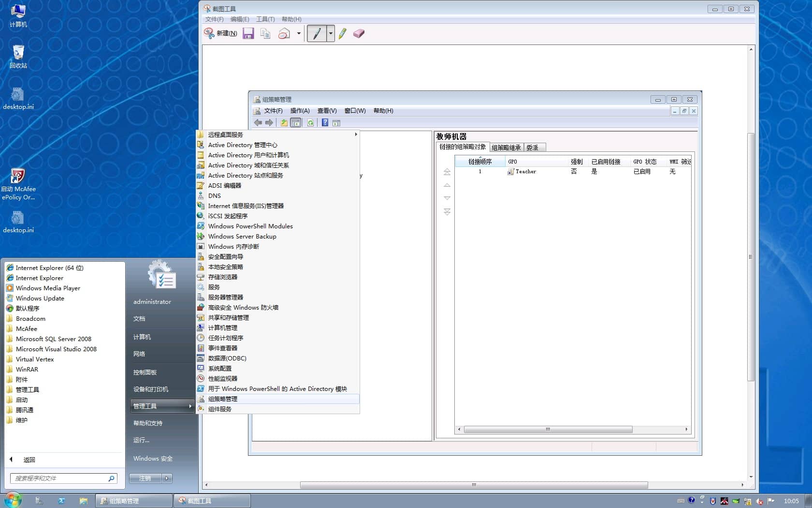Select the pink eraser tool
Viewport: 812px width, 508px height.
tap(359, 33)
